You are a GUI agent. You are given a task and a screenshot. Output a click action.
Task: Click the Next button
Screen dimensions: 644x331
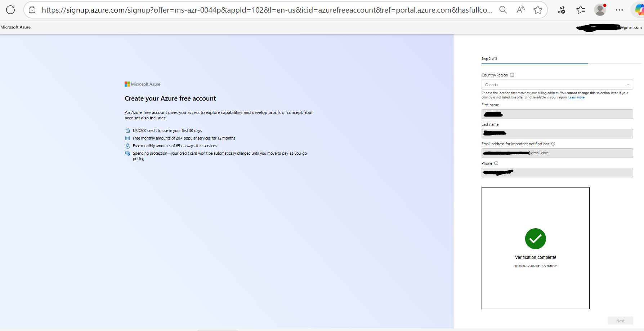pos(620,320)
